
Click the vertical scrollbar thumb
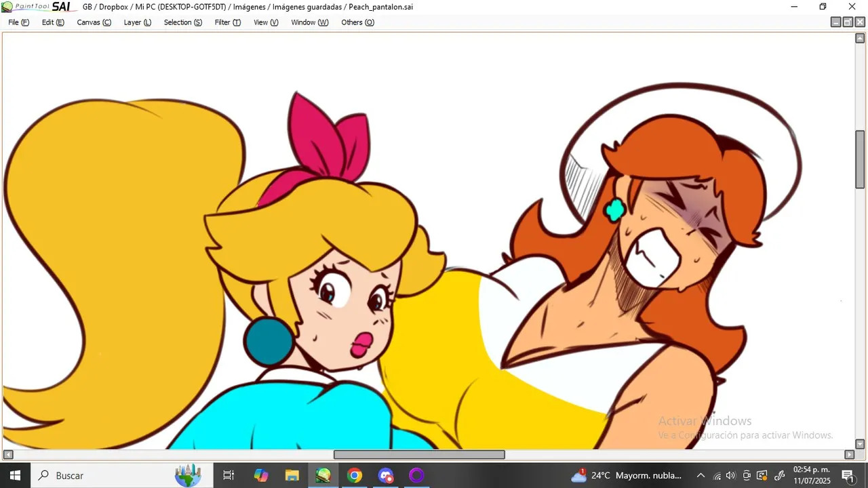tap(860, 159)
